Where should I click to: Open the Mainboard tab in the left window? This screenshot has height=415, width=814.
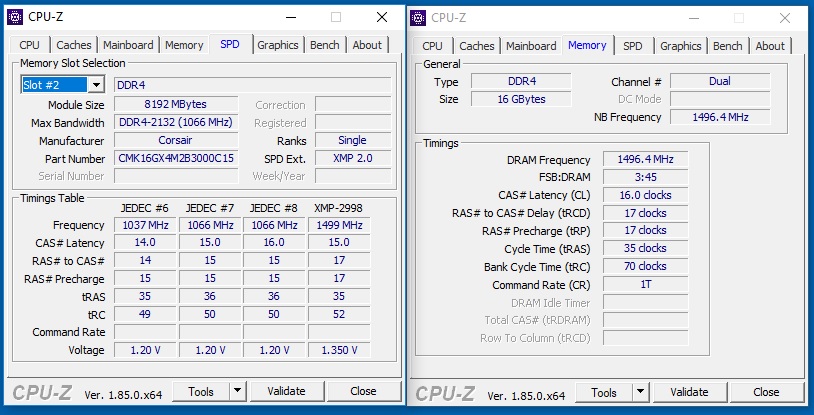(128, 45)
